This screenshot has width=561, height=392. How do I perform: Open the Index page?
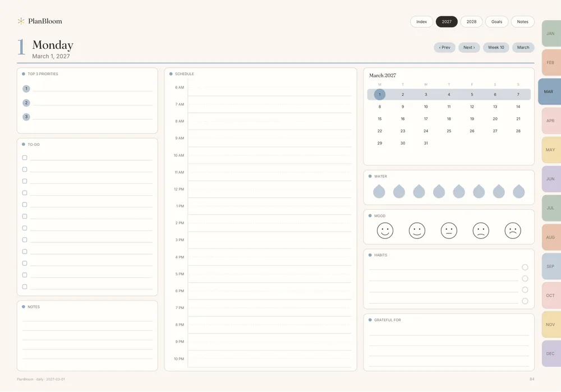tap(421, 22)
